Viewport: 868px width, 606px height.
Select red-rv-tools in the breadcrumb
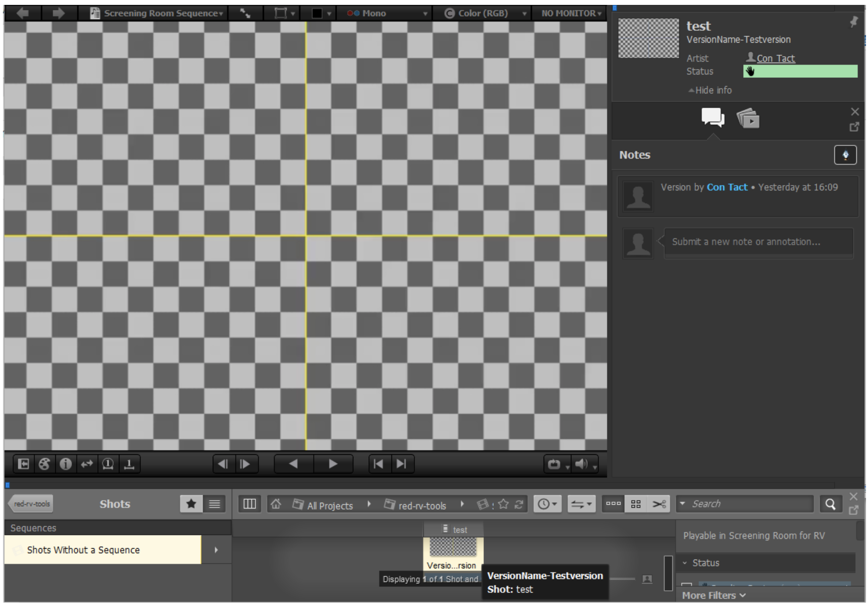(x=415, y=505)
